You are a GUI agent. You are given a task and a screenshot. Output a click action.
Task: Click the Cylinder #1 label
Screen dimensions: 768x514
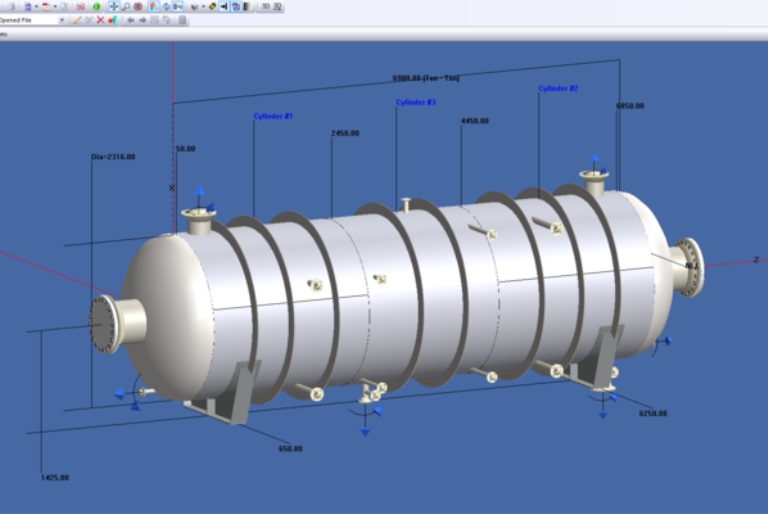(273, 117)
